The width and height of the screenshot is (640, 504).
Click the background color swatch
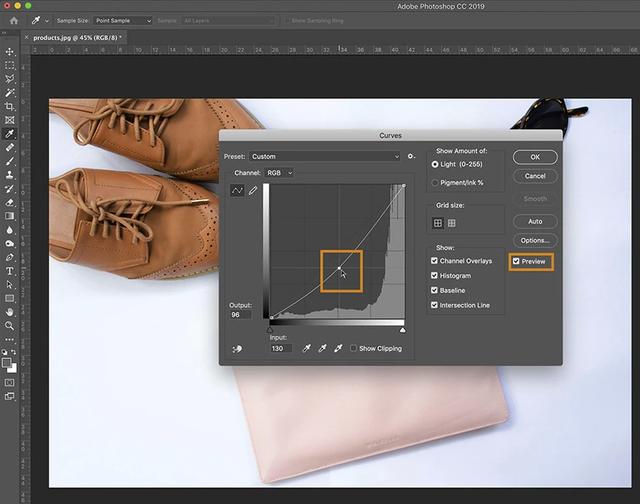tap(13, 369)
